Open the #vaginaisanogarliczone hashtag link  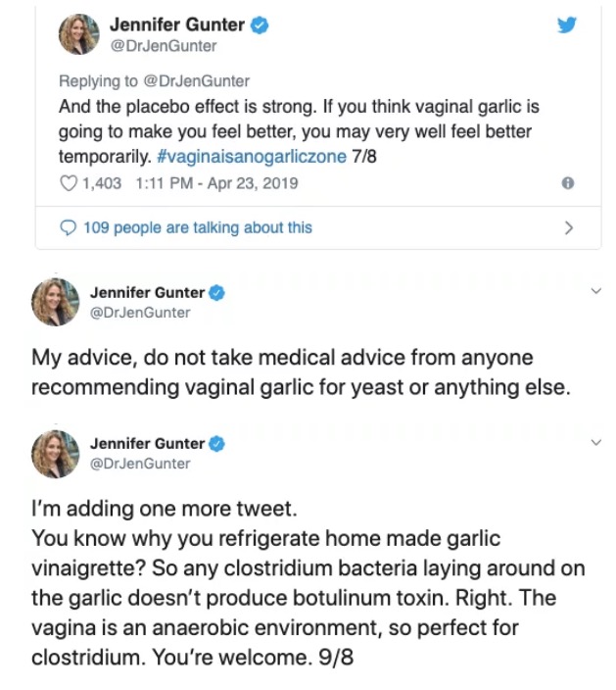coord(251,157)
